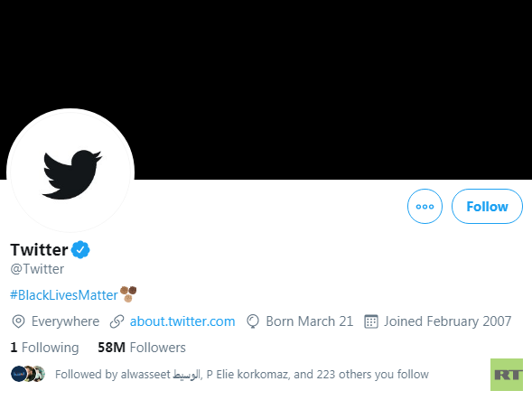Viewport: 532px width, 400px height.
Task: Click the green RT logo watermark
Action: (x=507, y=375)
